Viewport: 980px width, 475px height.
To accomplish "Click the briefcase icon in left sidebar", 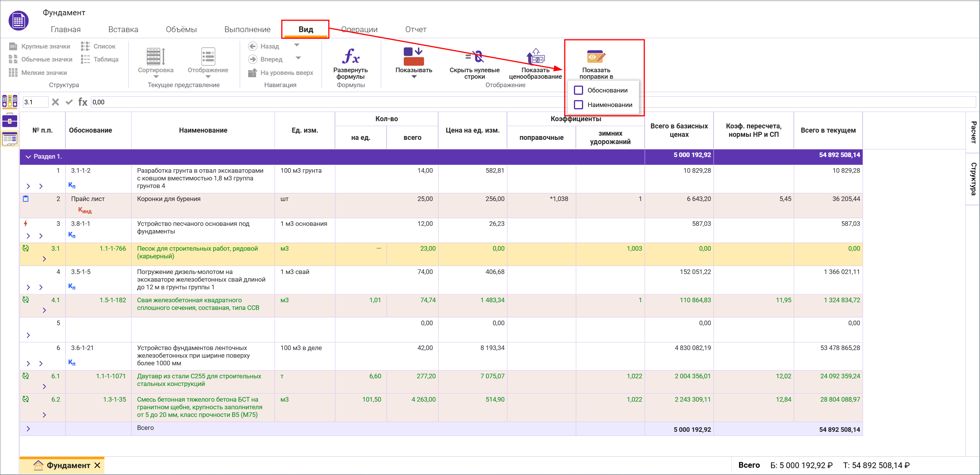I will point(10,120).
